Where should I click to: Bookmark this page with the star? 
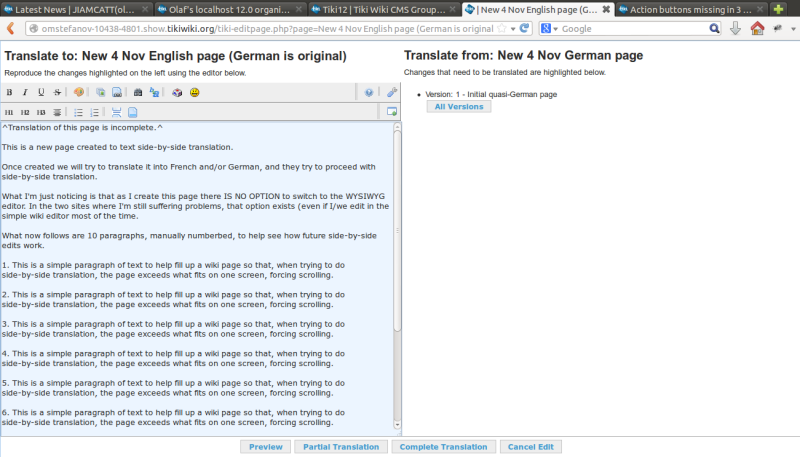coord(502,29)
